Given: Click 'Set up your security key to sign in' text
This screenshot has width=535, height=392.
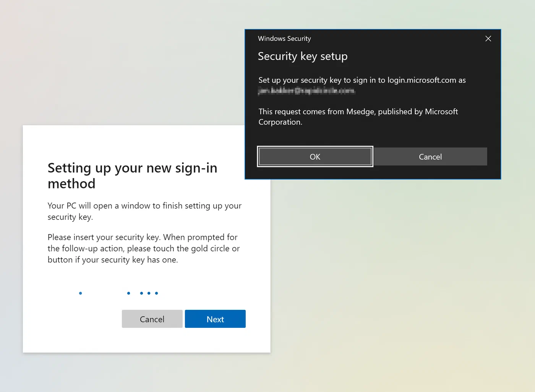Looking at the screenshot, I should [362, 80].
